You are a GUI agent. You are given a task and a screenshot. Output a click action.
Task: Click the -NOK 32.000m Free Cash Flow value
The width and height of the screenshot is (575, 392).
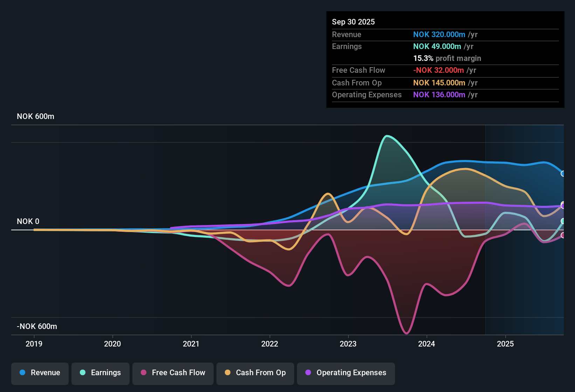(x=438, y=70)
